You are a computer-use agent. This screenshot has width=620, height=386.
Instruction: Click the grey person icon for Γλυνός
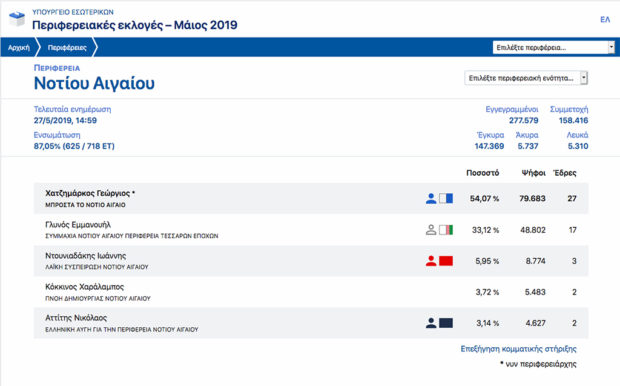pos(431,229)
